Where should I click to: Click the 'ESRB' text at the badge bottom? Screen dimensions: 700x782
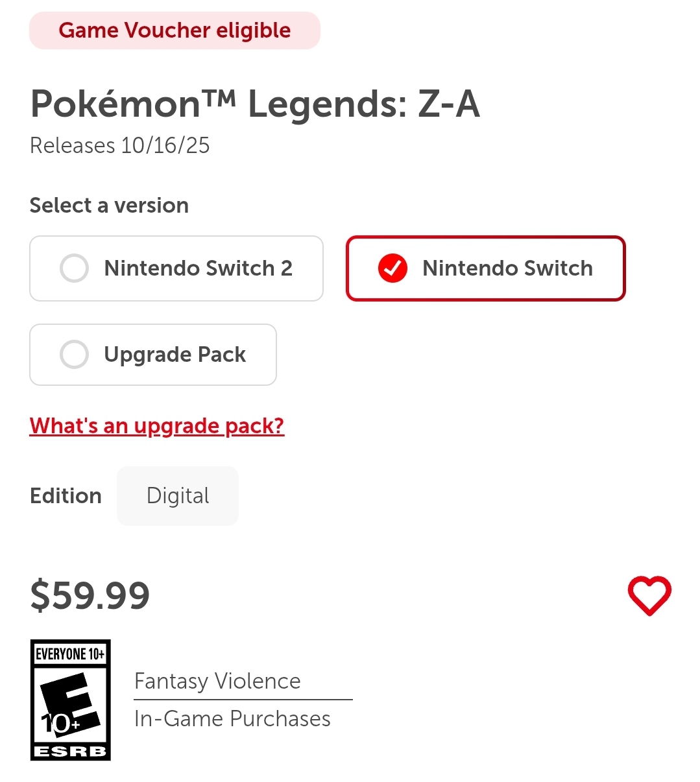tap(70, 752)
